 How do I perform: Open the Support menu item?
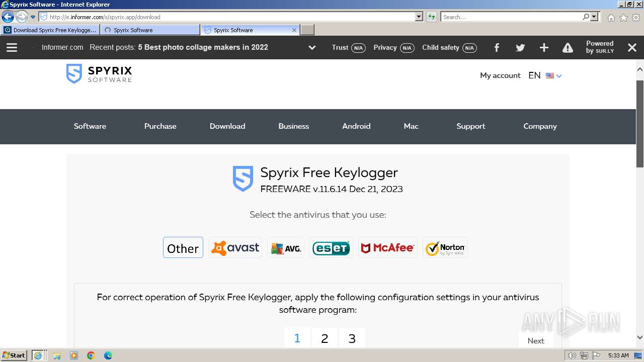tap(471, 126)
